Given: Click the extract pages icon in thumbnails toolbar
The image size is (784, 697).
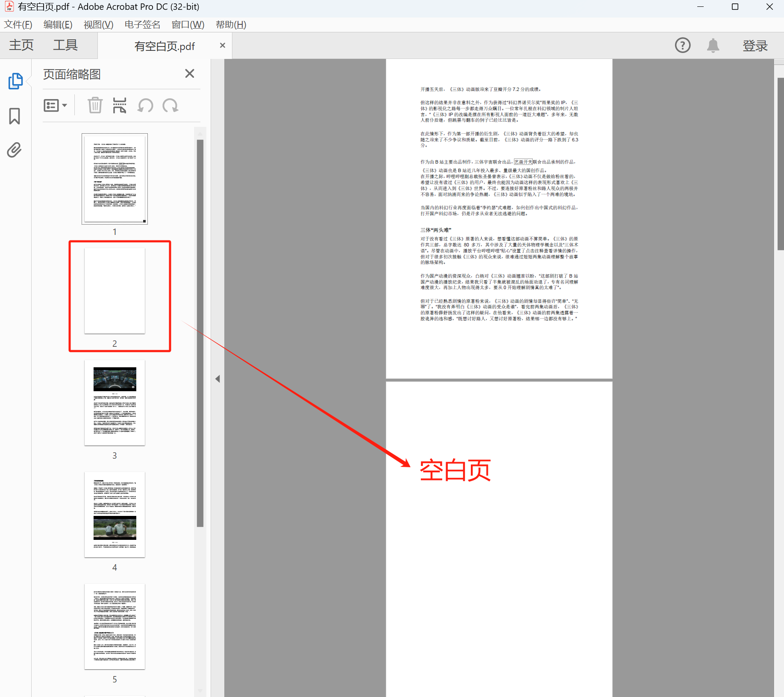Looking at the screenshot, I should click(120, 105).
